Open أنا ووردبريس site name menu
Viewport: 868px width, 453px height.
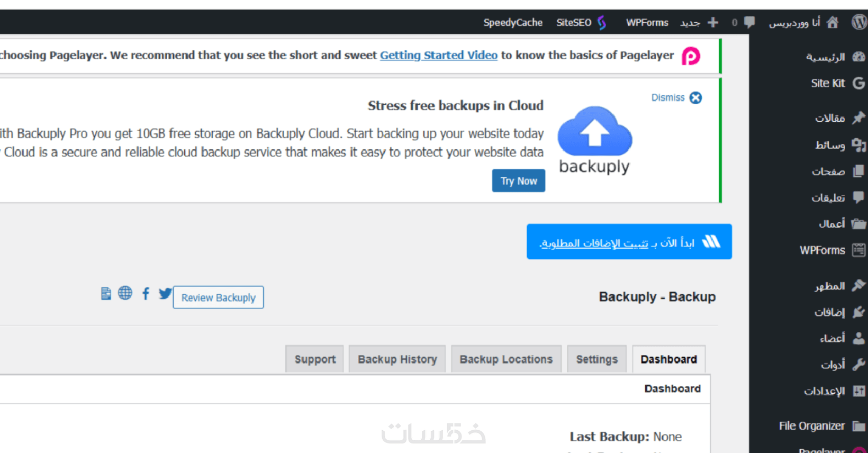click(794, 23)
